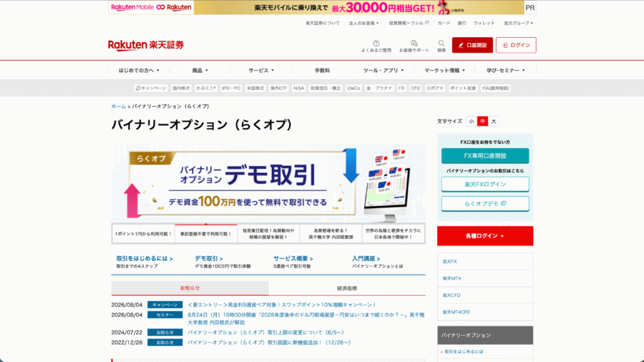Open らくオプデモ button
Viewport: 644px width, 362px height.
click(485, 204)
